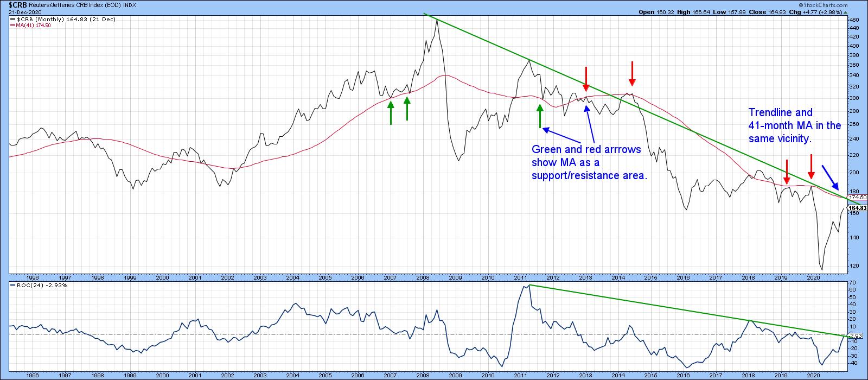Click 2015 on the ROC panel bottom axis

click(x=651, y=375)
